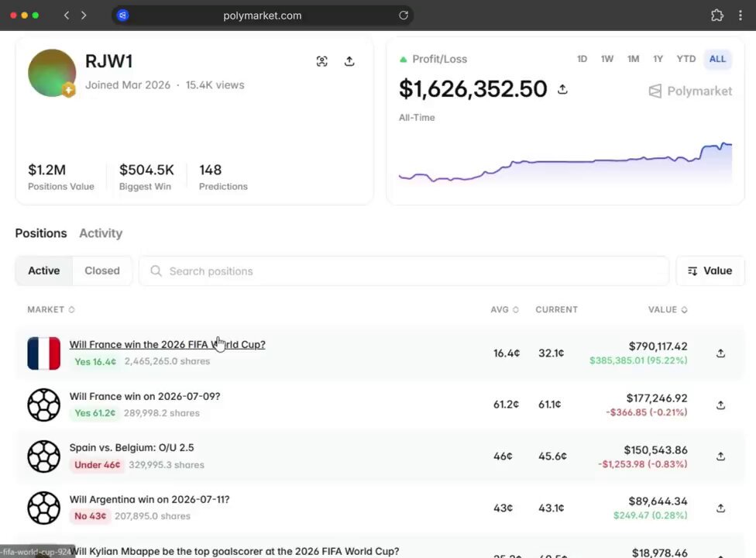Open 'Spain vs. Belgium: O/U 2.5' market
Viewport: 756px width, 558px height.
[x=132, y=447]
